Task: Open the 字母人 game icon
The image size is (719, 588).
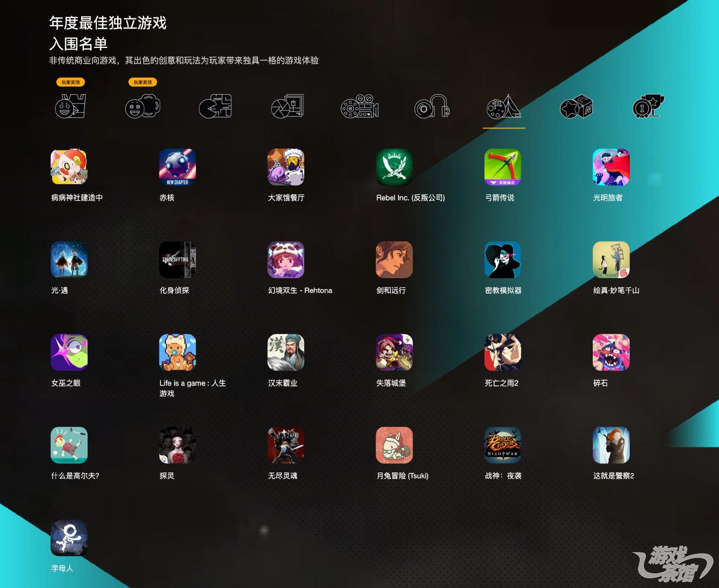Action: pyautogui.click(x=69, y=537)
